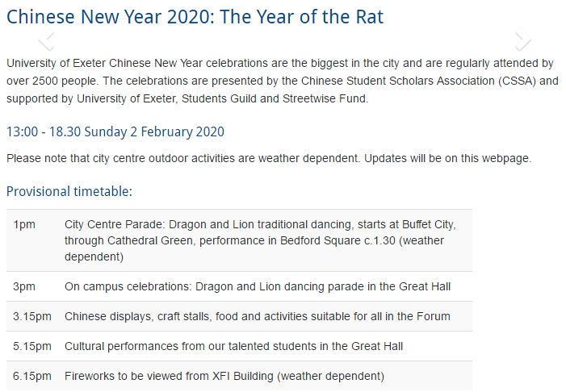Click the words Streetwise Fund in intro

point(325,98)
